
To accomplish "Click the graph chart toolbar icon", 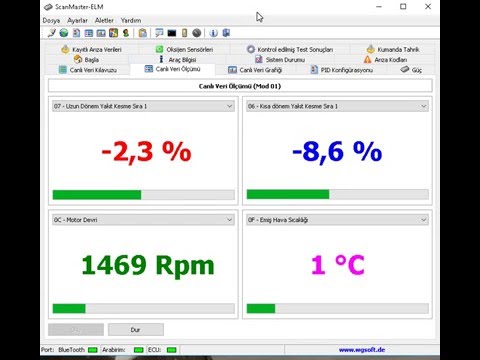I will point(101,33).
